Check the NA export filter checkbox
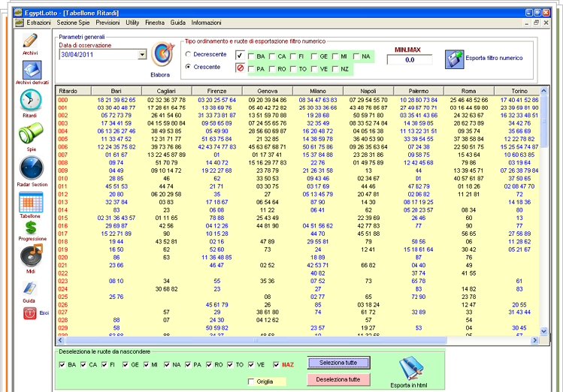563x392 pixels. [x=356, y=56]
